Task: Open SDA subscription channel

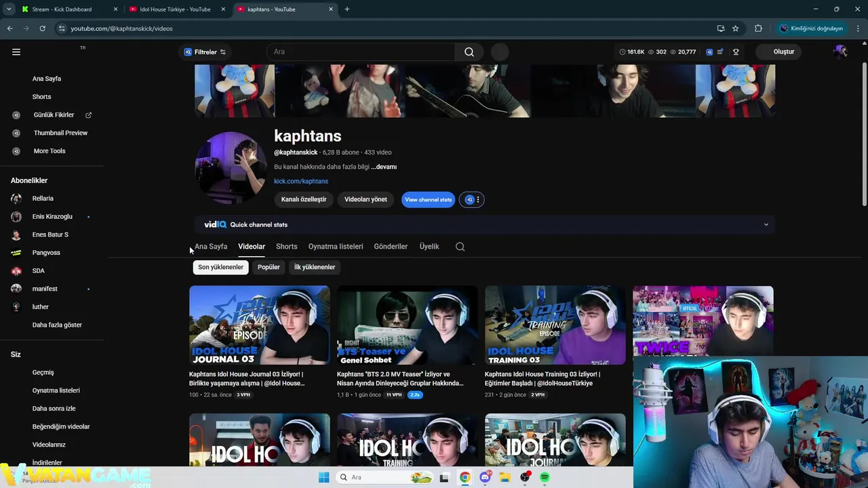Action: click(38, 271)
